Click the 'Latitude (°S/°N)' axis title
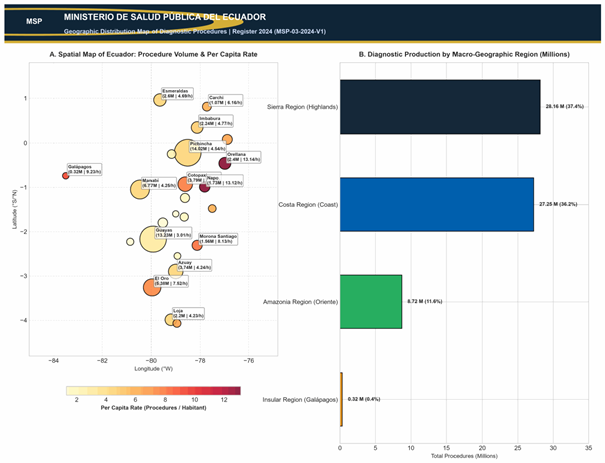This screenshot has height=463, width=605. coord(15,209)
